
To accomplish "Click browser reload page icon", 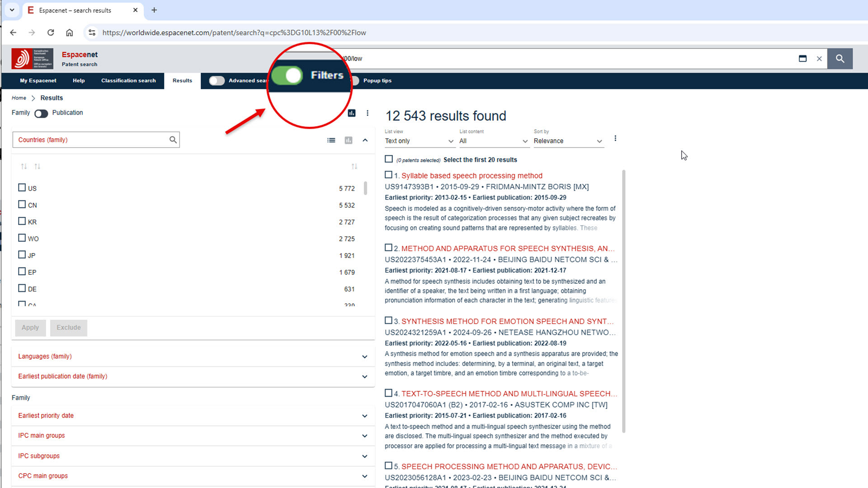I will coord(51,33).
